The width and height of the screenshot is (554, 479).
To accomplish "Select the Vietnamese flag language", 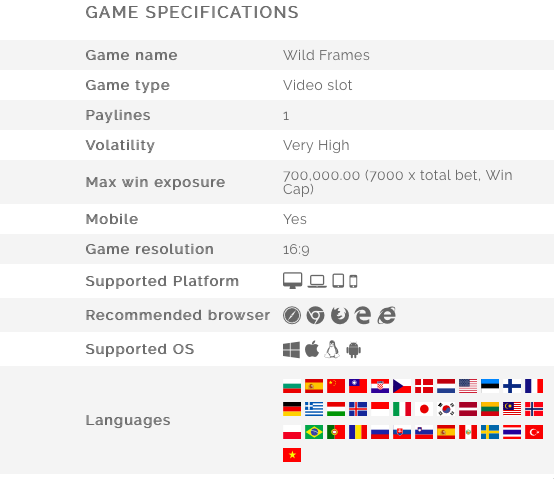I will click(x=292, y=455).
